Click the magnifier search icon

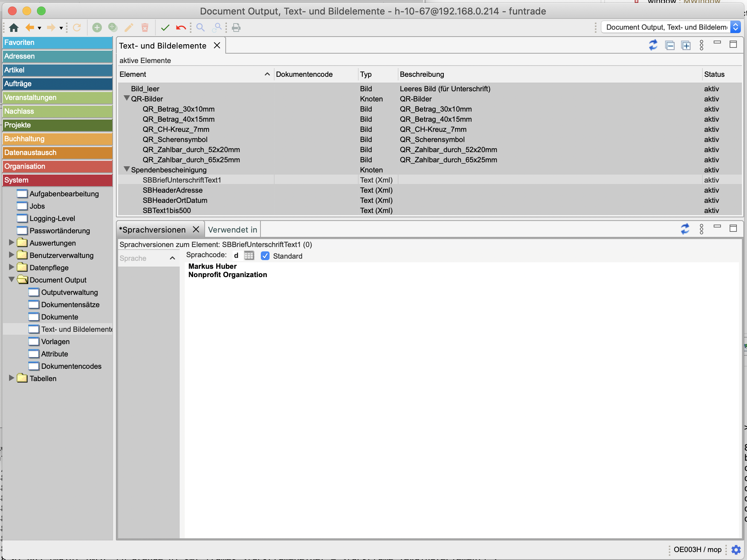coord(200,28)
